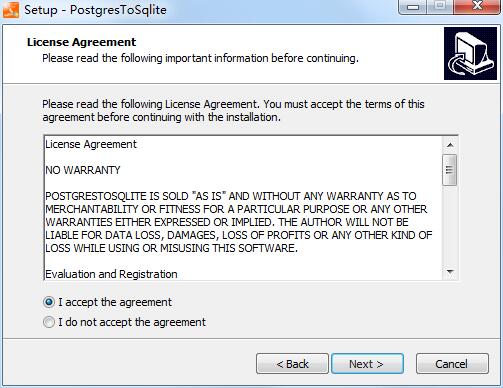503x388 pixels.
Task: Click the Next > button
Action: 367,364
